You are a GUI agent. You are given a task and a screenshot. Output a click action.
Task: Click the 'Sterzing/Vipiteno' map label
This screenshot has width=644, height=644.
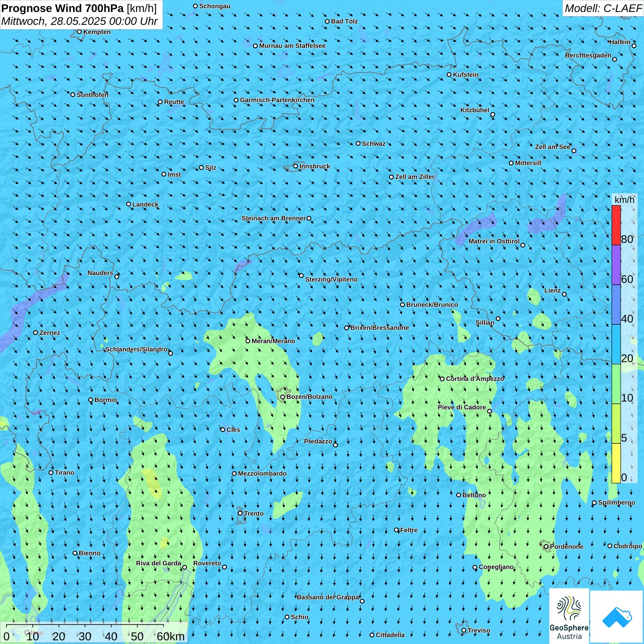point(331,279)
